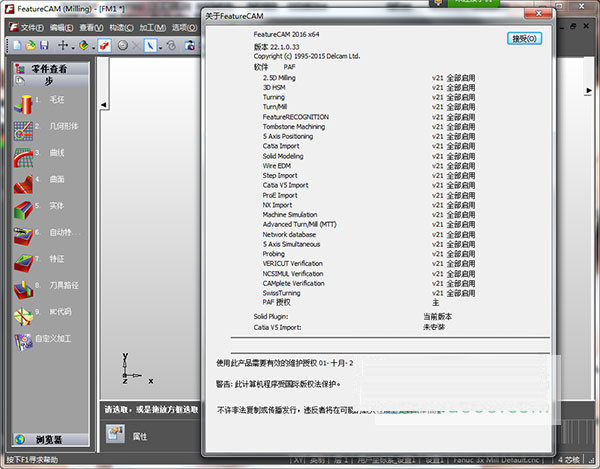
Task: Click the 3D HSM license row
Action: click(369, 88)
